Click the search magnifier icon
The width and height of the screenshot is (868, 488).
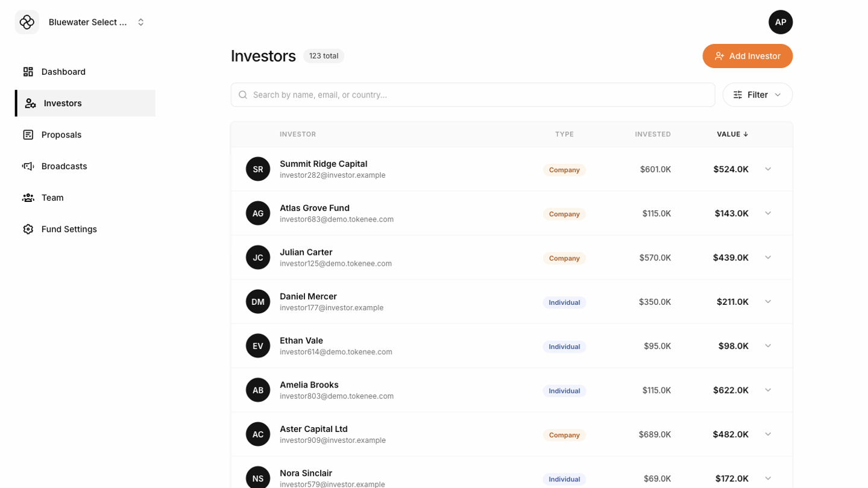click(x=243, y=95)
